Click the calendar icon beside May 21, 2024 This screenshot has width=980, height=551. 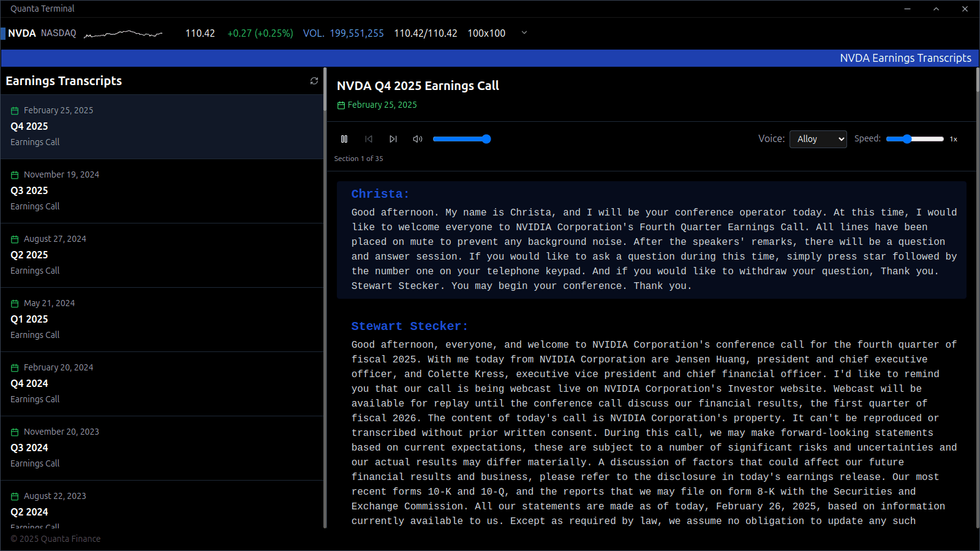(x=15, y=304)
